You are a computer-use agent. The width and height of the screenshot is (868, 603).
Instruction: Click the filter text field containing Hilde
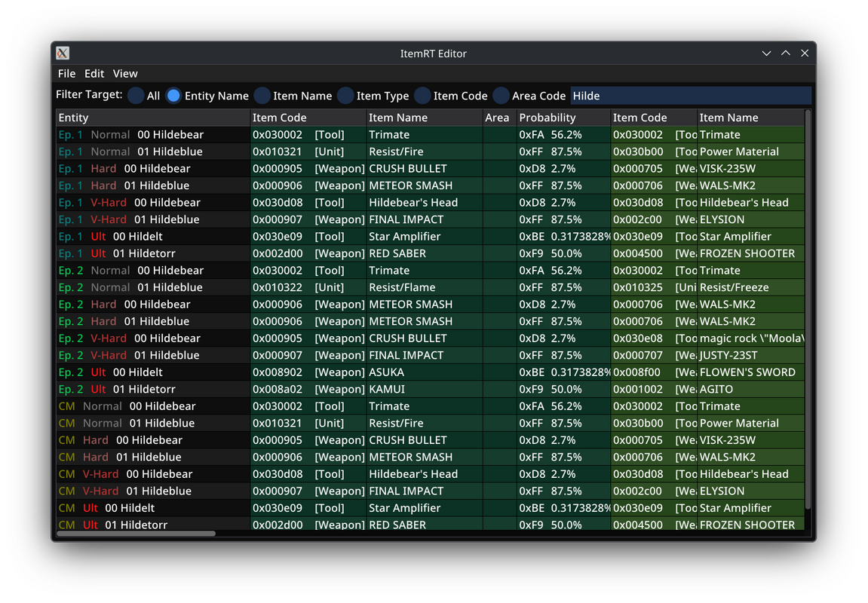[x=691, y=96]
